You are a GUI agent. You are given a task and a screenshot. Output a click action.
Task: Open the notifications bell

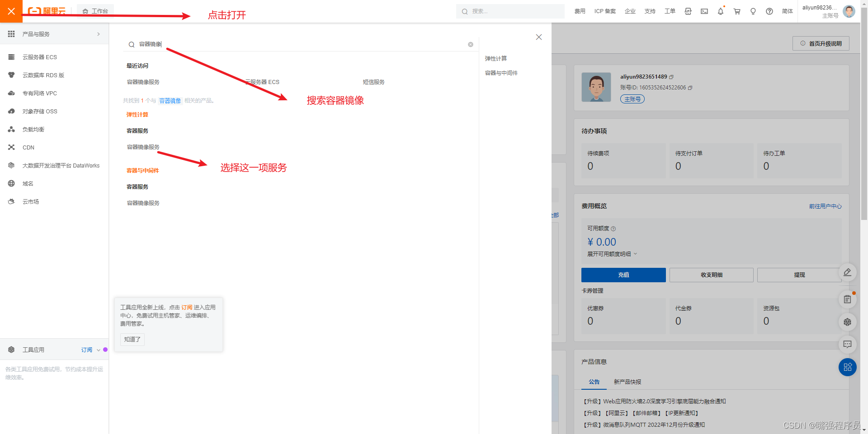721,11
